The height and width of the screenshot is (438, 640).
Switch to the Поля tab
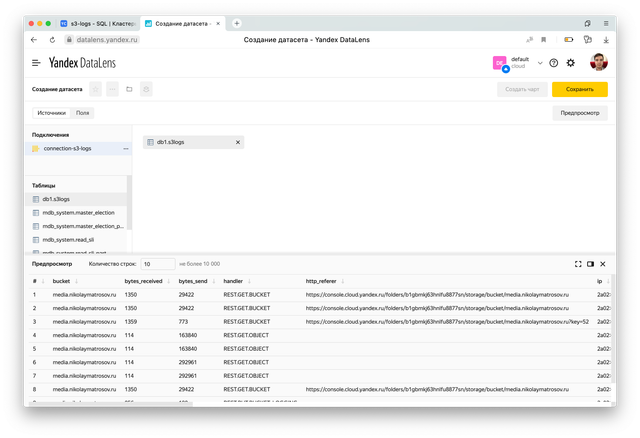pos(83,113)
